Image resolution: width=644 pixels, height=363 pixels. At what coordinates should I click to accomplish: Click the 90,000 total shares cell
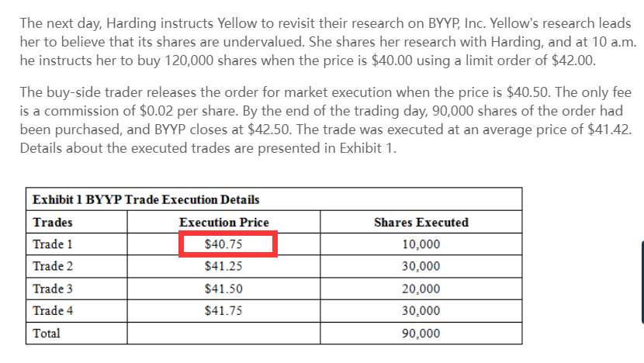click(421, 334)
